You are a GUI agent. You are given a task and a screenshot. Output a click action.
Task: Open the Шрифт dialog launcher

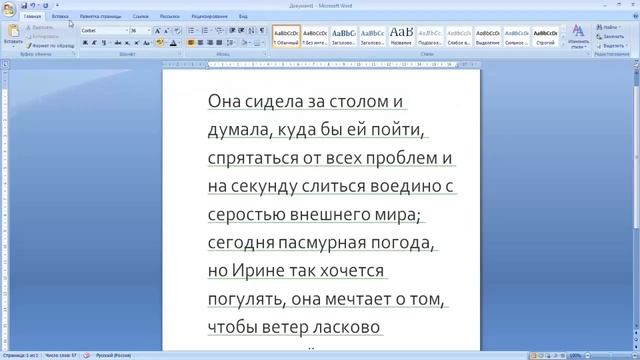pyautogui.click(x=180, y=54)
